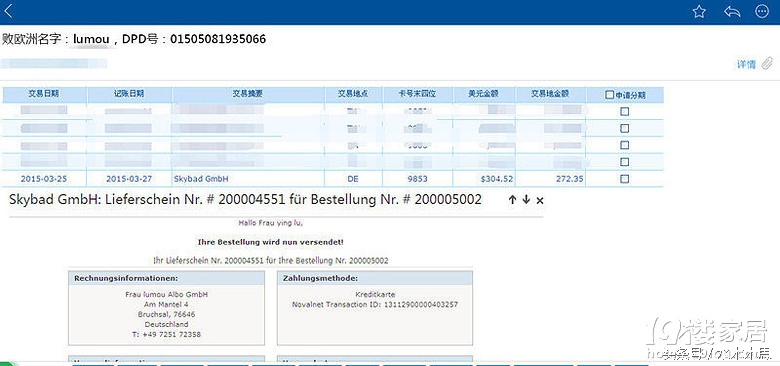Screen dimensions: 780x366
Task: Select the 卡号末四位 column header
Action: coord(417,94)
